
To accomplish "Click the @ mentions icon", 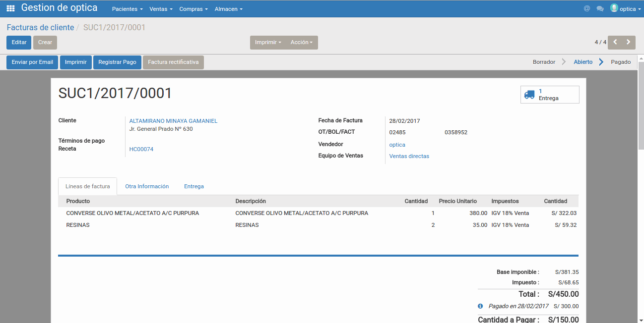I will (x=587, y=8).
